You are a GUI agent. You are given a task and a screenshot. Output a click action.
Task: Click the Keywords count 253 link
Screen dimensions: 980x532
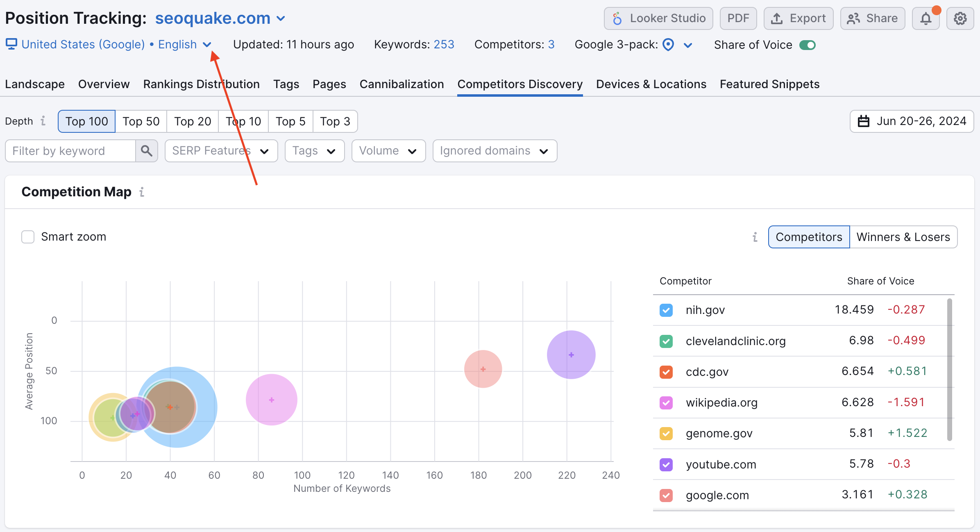pyautogui.click(x=444, y=44)
